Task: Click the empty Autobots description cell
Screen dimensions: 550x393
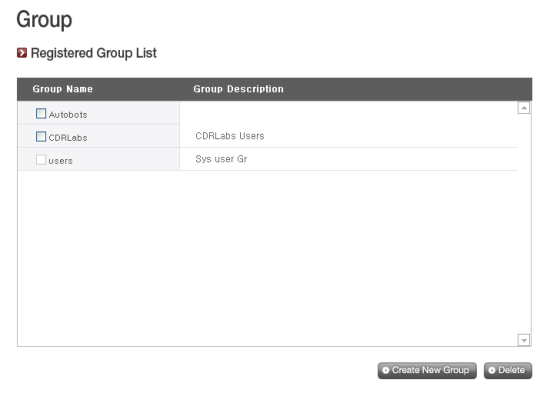Action: (349, 113)
